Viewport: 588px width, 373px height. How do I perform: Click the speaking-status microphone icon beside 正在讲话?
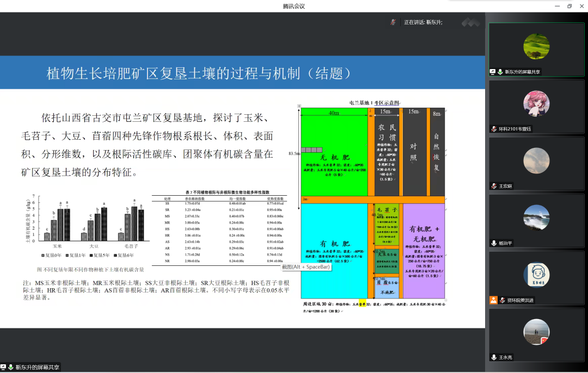393,22
